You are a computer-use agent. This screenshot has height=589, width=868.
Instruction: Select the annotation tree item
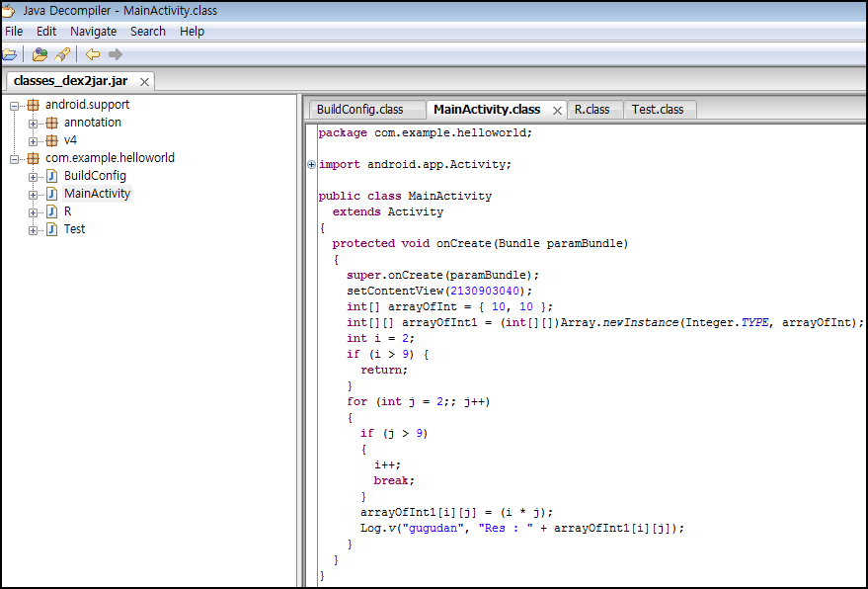(93, 123)
